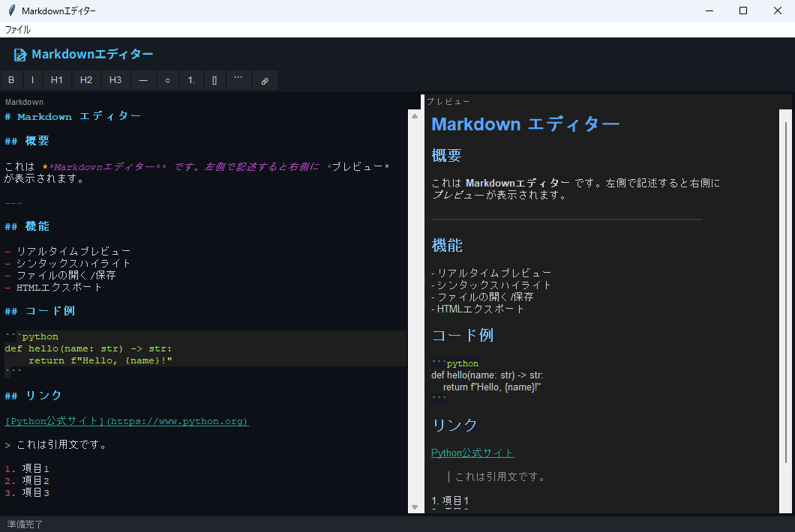Click the feather icon in the title bar

11,10
